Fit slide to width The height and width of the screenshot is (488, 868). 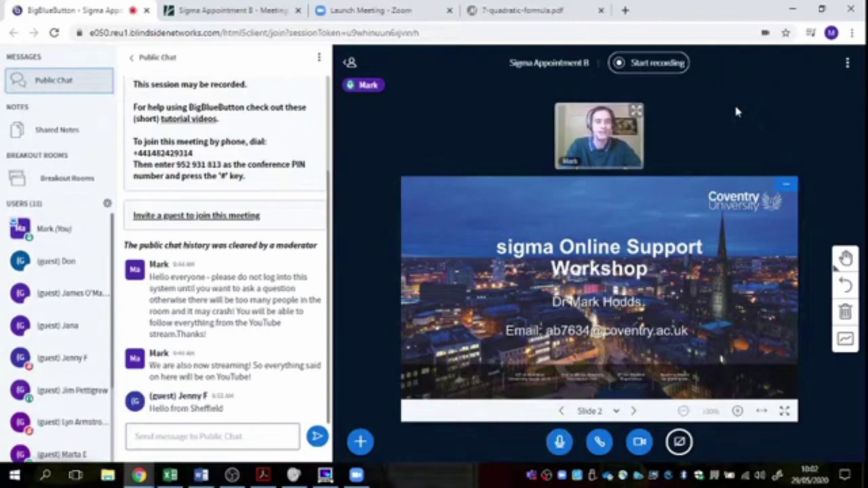(762, 411)
